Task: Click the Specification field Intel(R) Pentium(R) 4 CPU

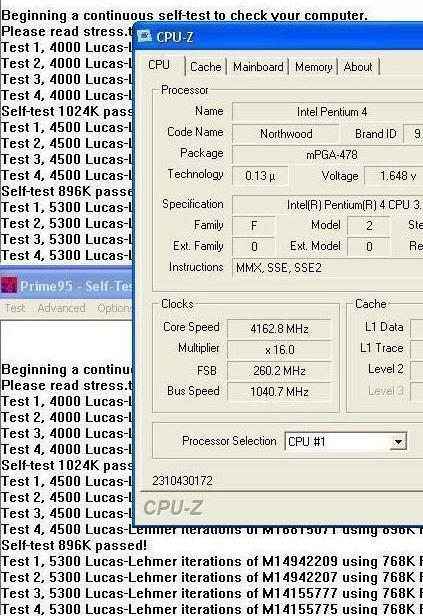Action: pos(328,205)
